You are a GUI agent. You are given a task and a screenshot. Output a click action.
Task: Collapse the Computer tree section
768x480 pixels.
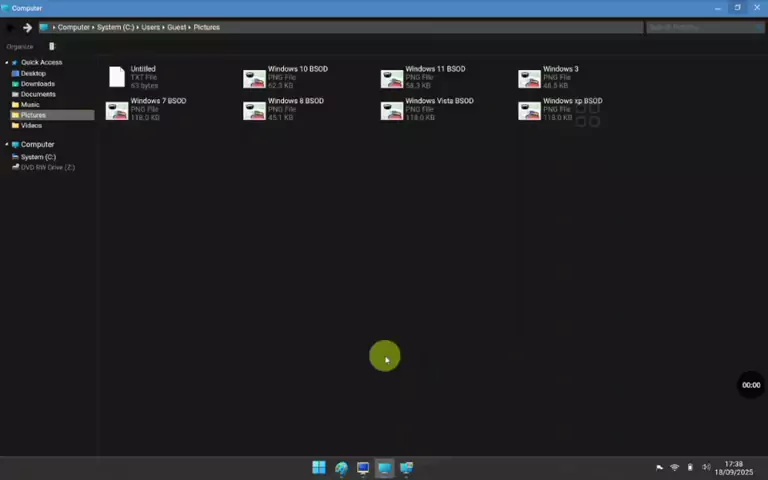pos(7,144)
